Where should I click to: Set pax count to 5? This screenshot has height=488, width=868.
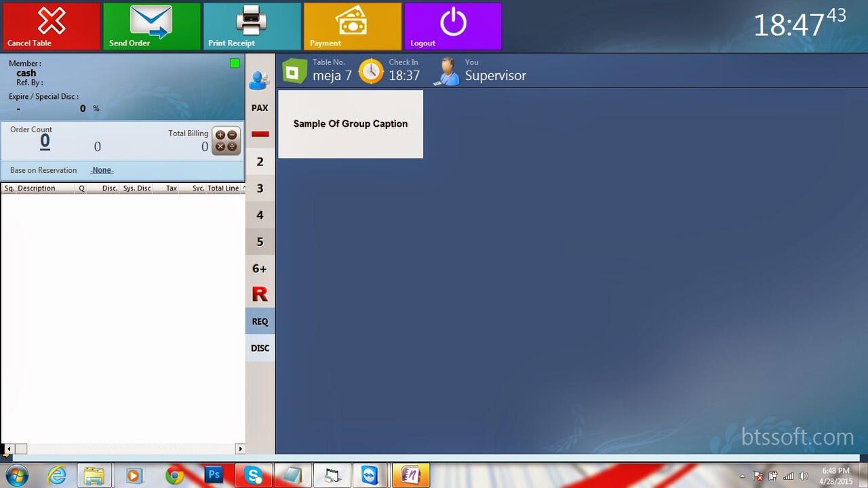pyautogui.click(x=260, y=241)
